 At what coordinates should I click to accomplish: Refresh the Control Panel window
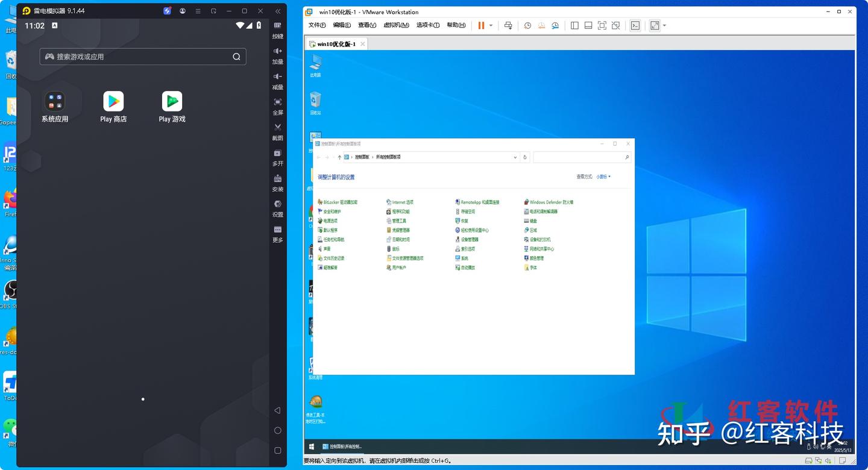click(525, 157)
